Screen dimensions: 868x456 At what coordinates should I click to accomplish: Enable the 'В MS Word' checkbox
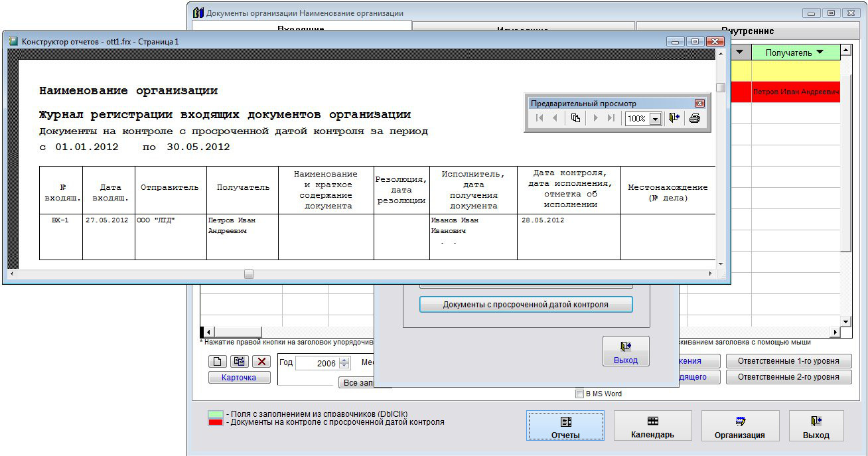click(x=580, y=394)
